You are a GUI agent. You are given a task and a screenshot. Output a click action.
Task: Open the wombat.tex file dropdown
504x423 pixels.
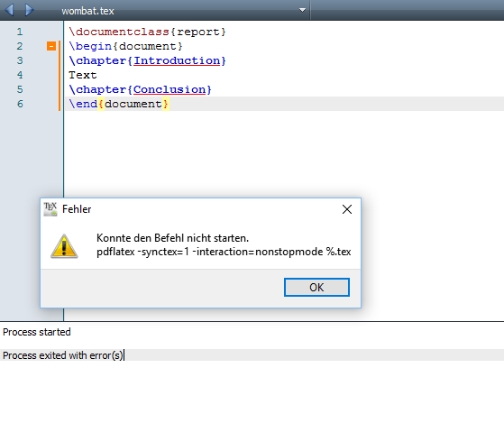(302, 10)
